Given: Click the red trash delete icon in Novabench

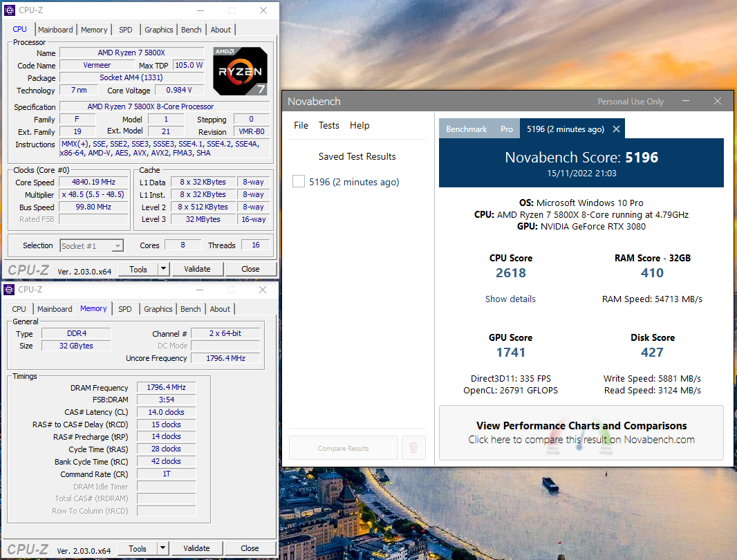Looking at the screenshot, I should click(413, 447).
